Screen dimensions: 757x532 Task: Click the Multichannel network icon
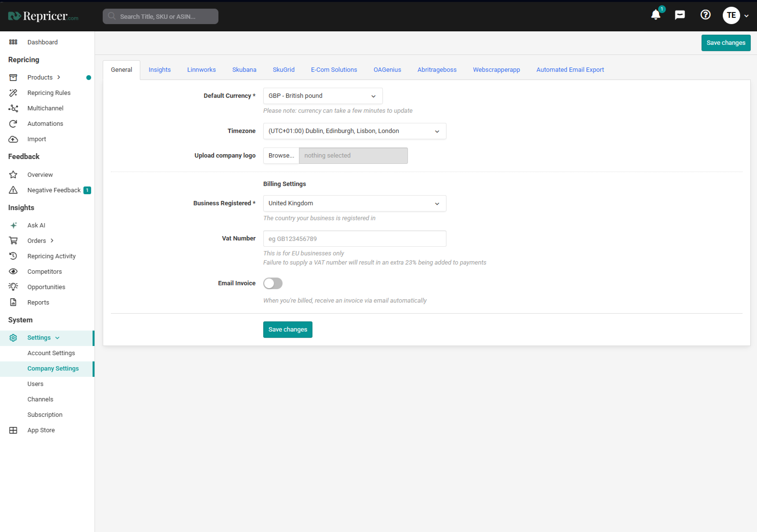[x=13, y=108]
